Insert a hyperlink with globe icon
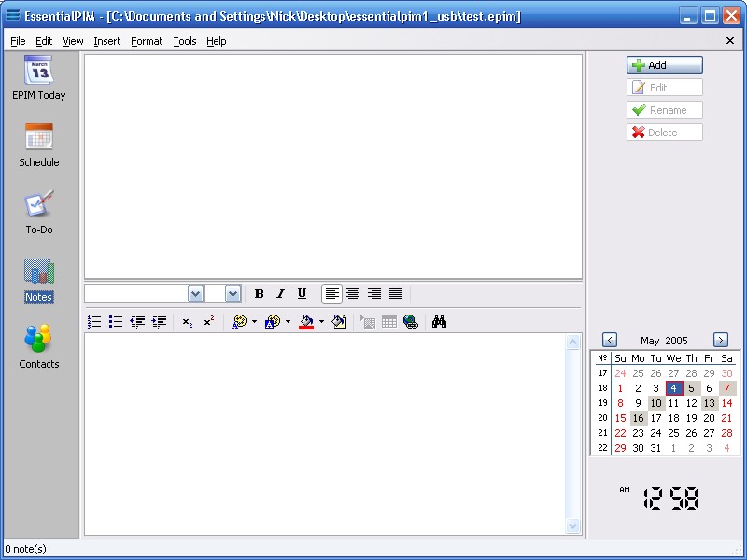The image size is (747, 560). pyautogui.click(x=411, y=322)
